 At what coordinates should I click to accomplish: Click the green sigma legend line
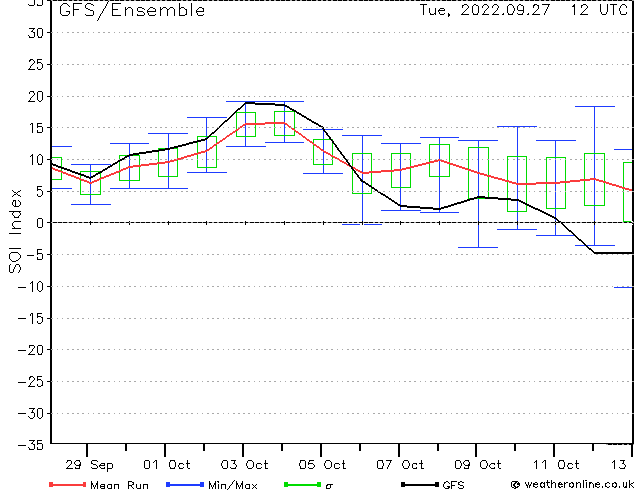pyautogui.click(x=302, y=484)
